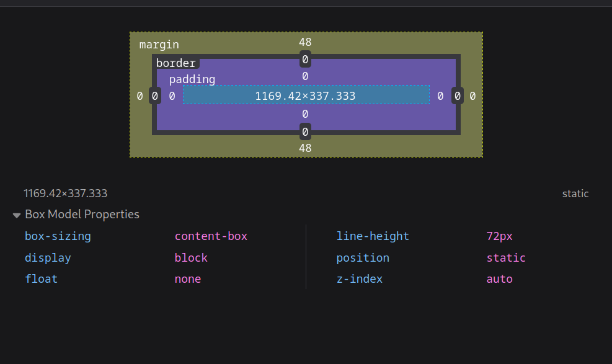
Task: Edit the top margin value of 48
Action: tap(305, 42)
